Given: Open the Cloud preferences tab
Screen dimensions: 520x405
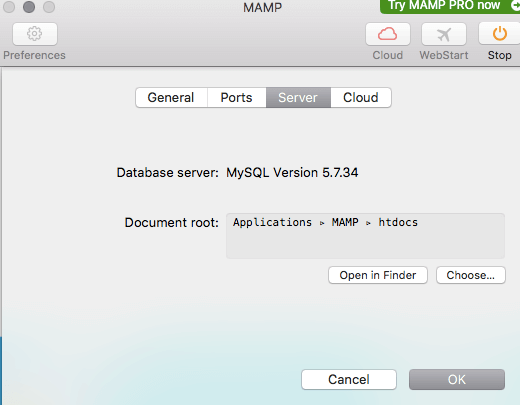Looking at the screenshot, I should tap(361, 98).
